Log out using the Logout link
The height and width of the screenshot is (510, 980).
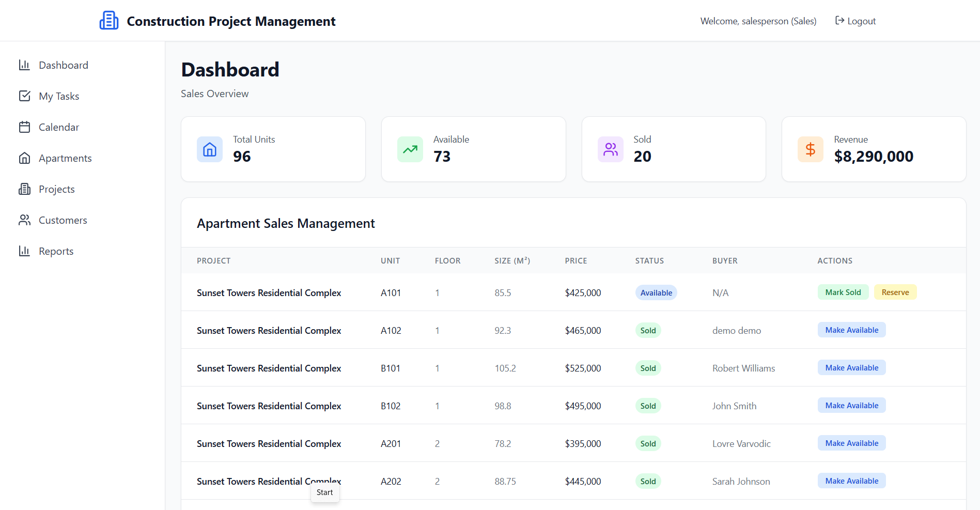(x=855, y=21)
